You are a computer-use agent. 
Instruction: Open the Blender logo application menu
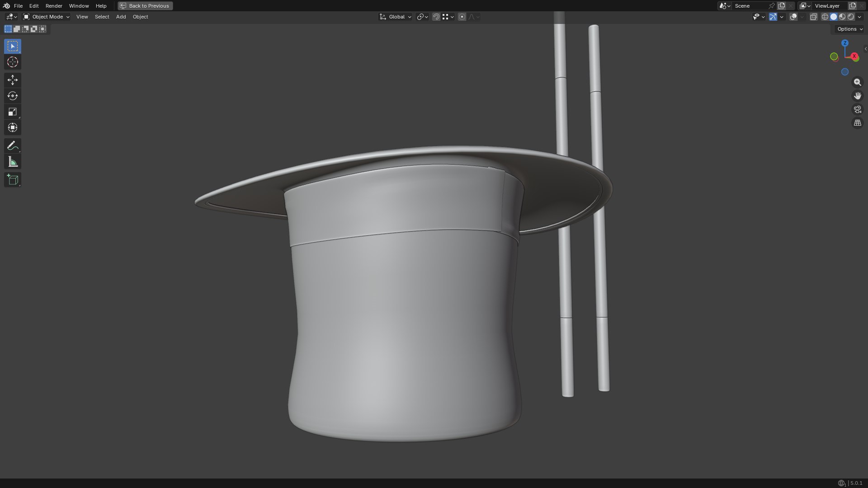(x=6, y=6)
